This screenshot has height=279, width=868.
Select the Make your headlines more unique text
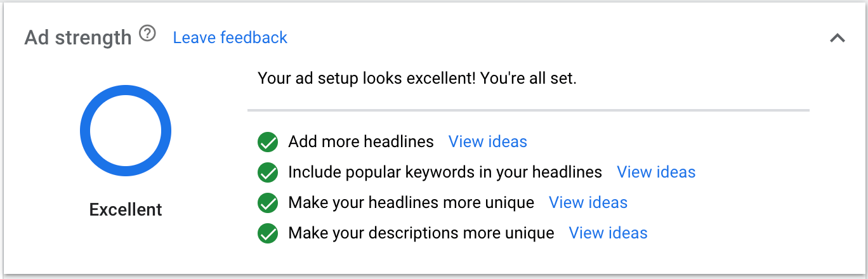tap(411, 202)
